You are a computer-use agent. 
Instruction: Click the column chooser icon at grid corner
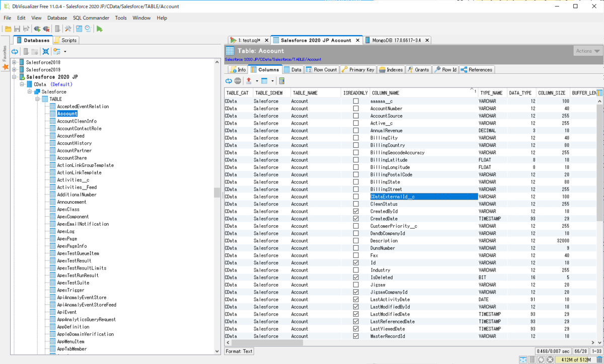pyautogui.click(x=600, y=93)
